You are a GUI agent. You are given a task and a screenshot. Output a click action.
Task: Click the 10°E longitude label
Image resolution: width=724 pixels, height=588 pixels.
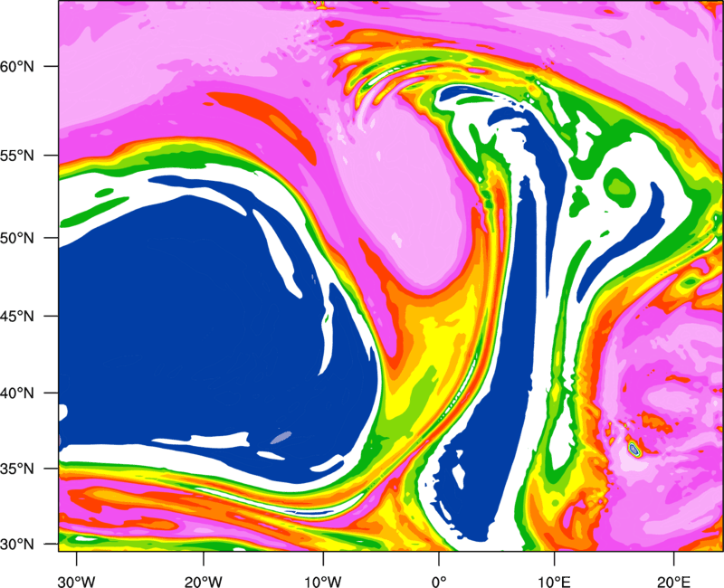point(554,582)
